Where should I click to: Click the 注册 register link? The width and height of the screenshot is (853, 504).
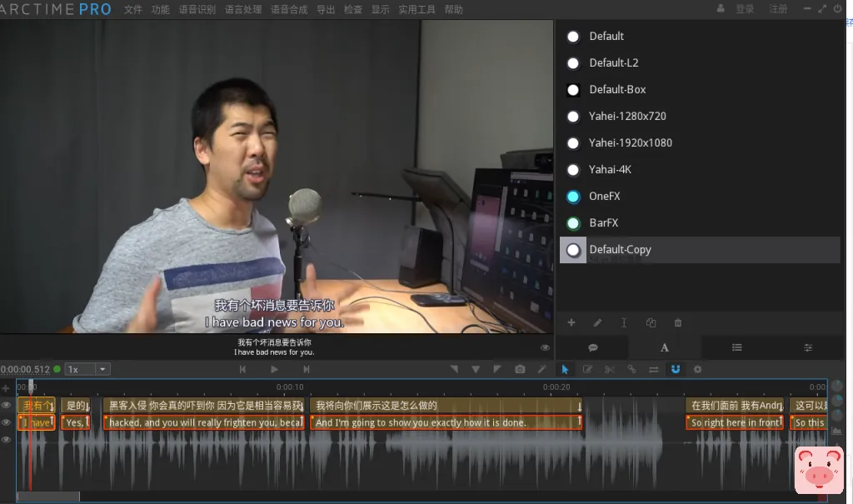coord(778,9)
